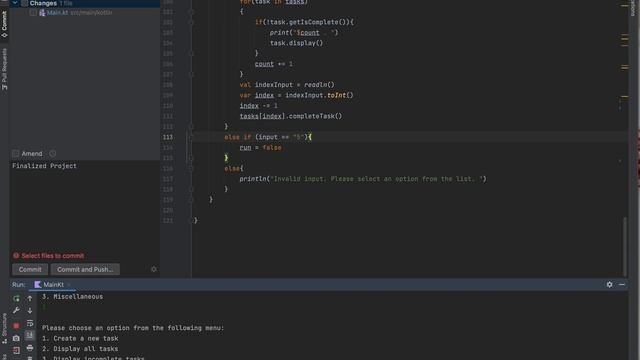This screenshot has width=640, height=360.
Task: Click '2. Display all tasks' console line
Action: (x=80, y=349)
